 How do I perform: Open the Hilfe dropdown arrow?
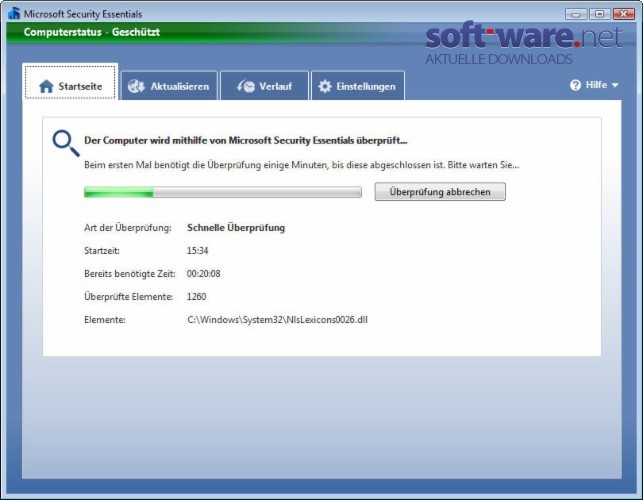615,85
